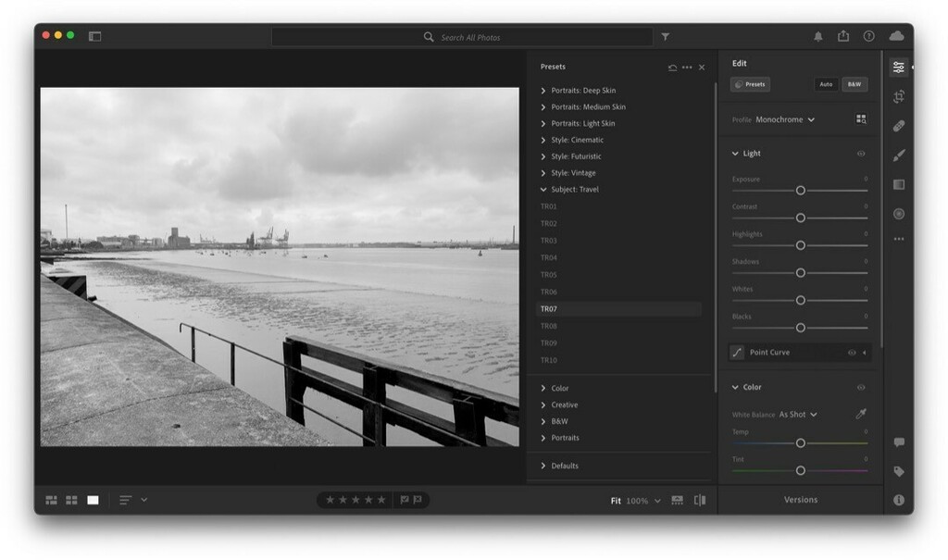The height and width of the screenshot is (560, 948).
Task: Open the three-dot more tools menu in right toolbar
Action: [899, 239]
